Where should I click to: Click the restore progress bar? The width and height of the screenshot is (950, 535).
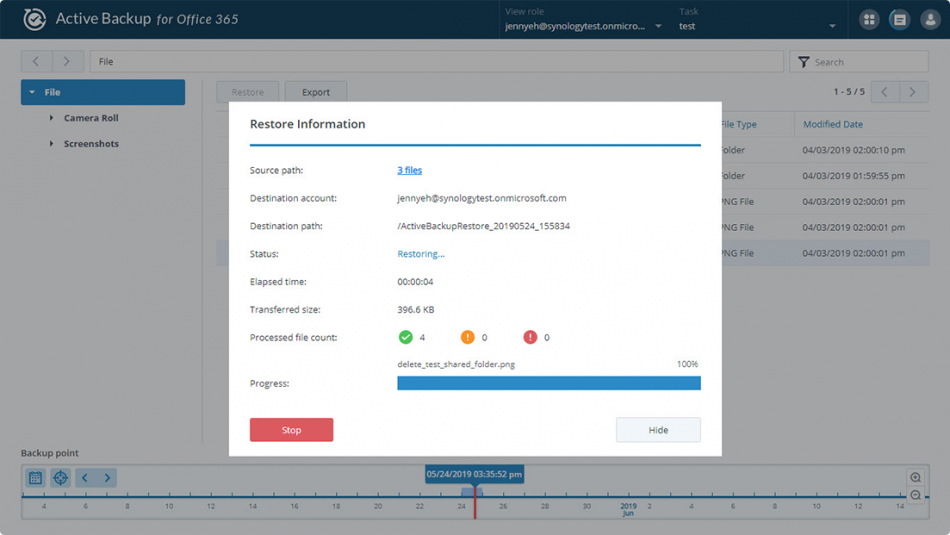pos(549,383)
